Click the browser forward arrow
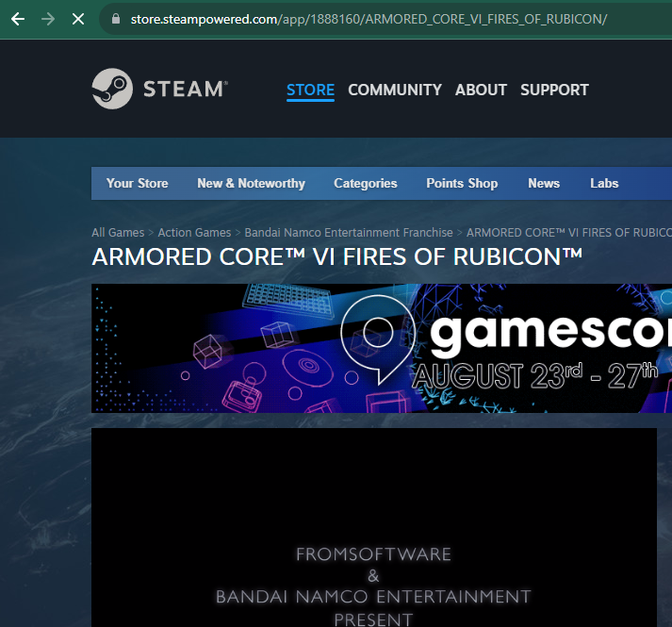672x627 pixels. [x=48, y=19]
